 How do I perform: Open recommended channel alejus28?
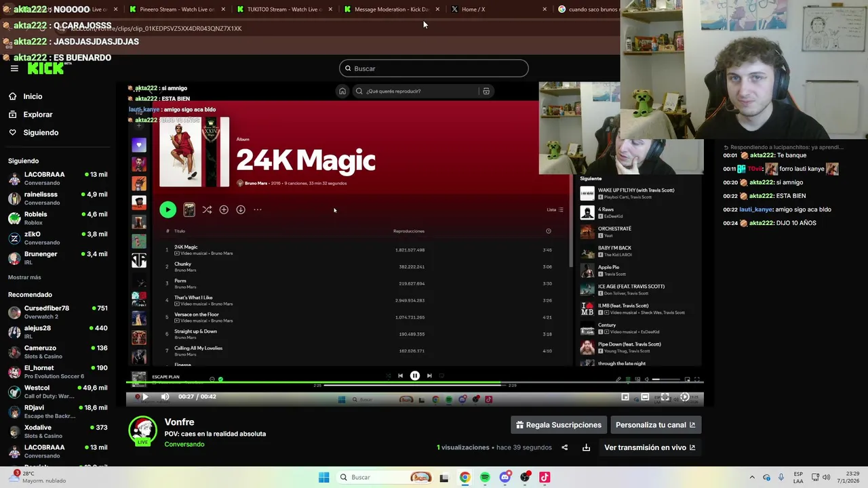pyautogui.click(x=58, y=332)
